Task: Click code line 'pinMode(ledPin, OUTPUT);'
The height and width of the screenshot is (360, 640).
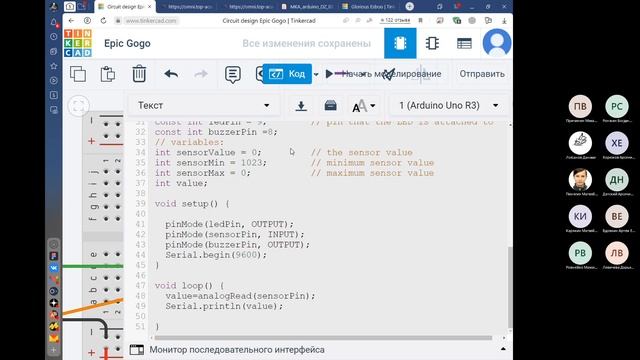Action: coord(229,224)
